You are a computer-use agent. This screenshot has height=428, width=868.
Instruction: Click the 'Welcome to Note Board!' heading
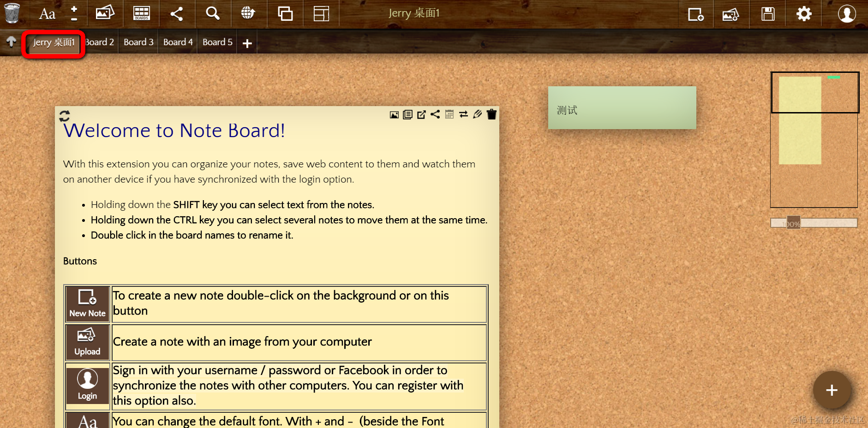tap(174, 131)
